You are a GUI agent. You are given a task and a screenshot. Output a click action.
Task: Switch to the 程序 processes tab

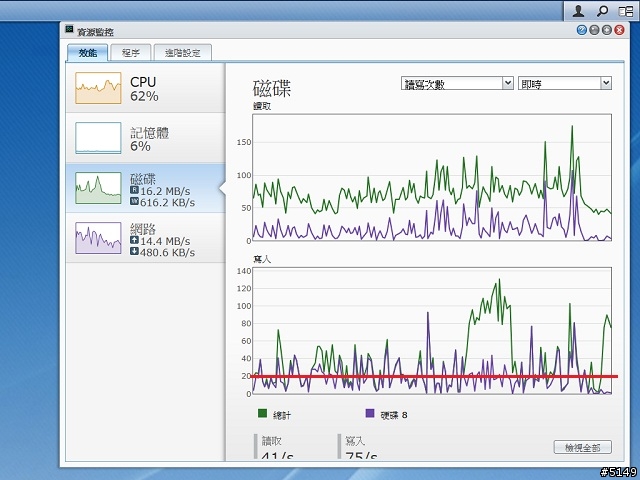coord(131,53)
